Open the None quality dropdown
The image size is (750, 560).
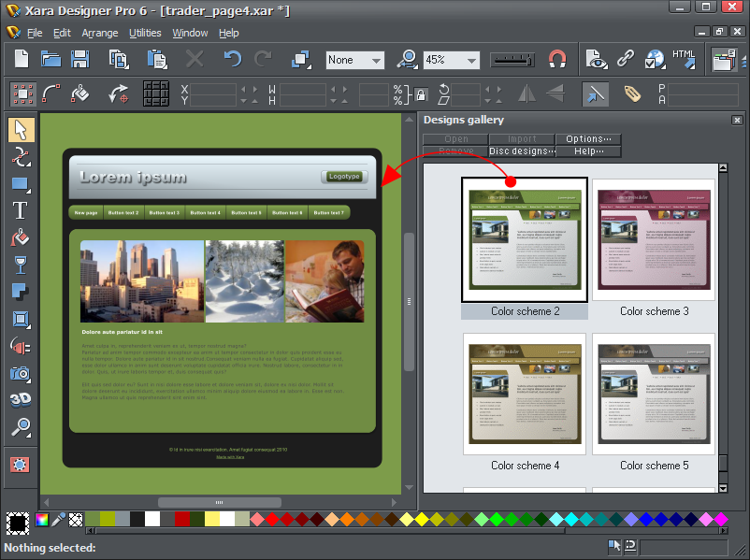(x=355, y=60)
